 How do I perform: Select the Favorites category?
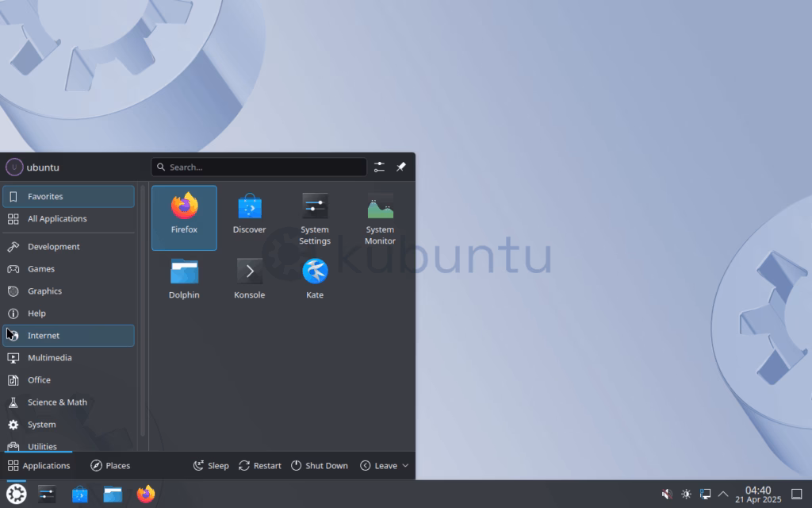(x=68, y=197)
